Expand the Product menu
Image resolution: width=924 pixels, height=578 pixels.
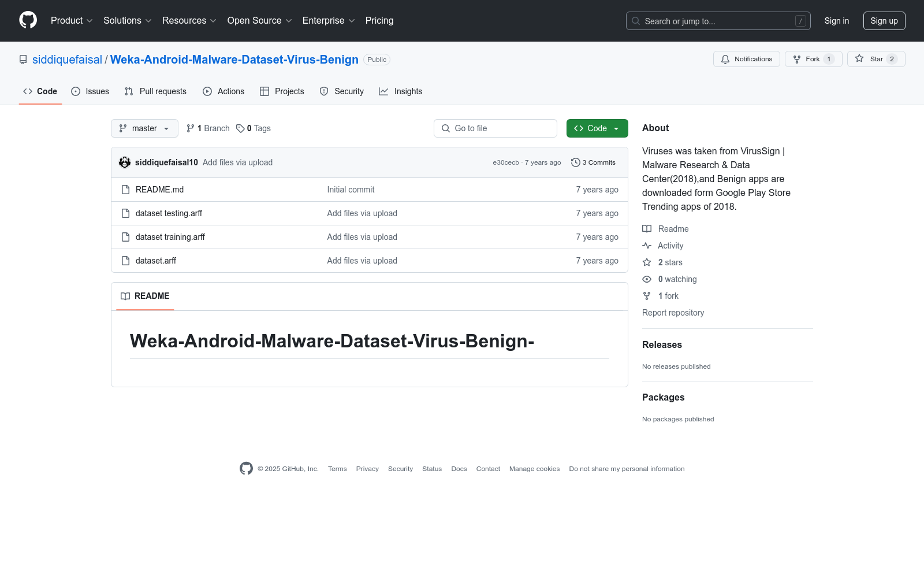72,21
